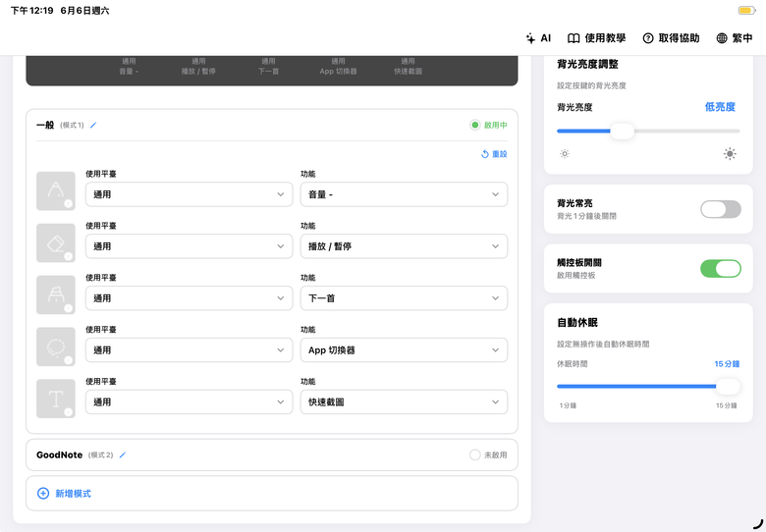Click the preview bar 下一首 key label
This screenshot has width=766, height=532.
(268, 72)
